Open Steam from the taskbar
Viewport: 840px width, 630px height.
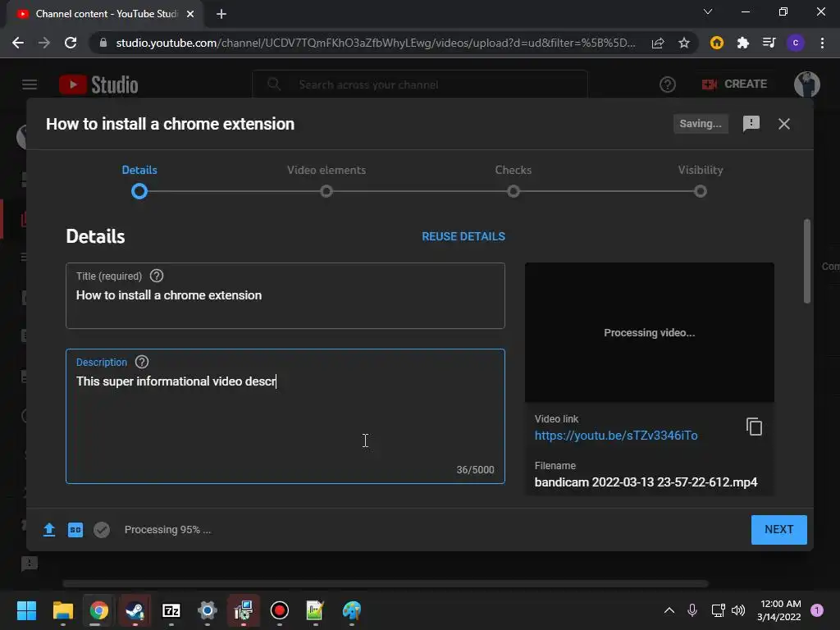(x=135, y=610)
